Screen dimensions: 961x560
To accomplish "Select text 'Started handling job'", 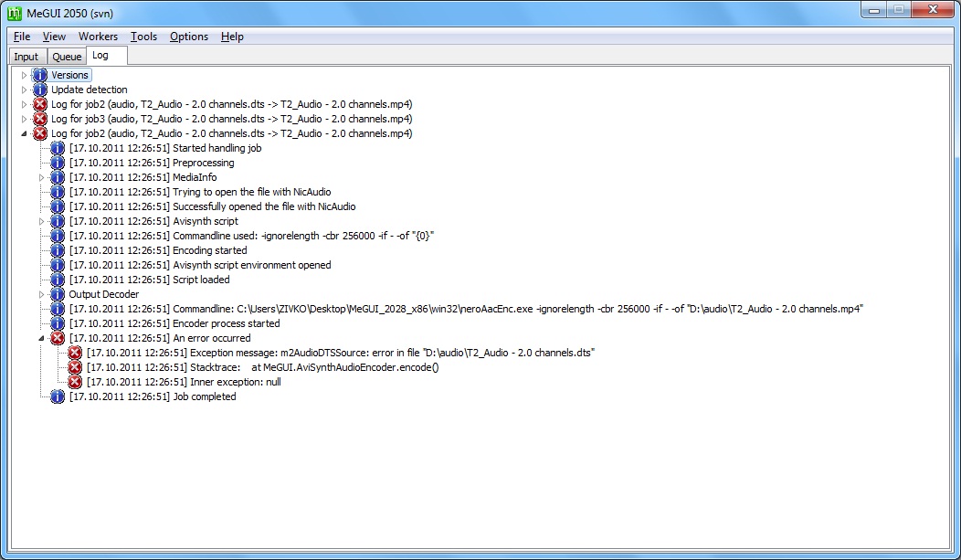I will (x=217, y=148).
